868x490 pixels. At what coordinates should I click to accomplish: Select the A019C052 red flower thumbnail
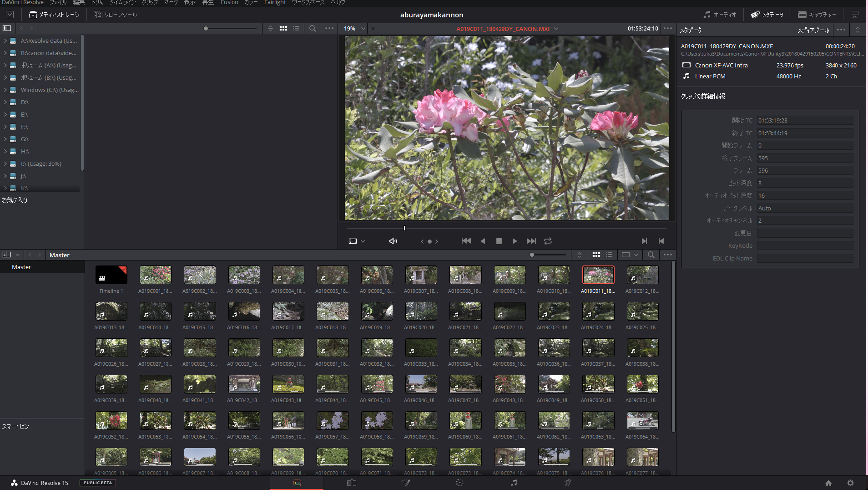111,421
